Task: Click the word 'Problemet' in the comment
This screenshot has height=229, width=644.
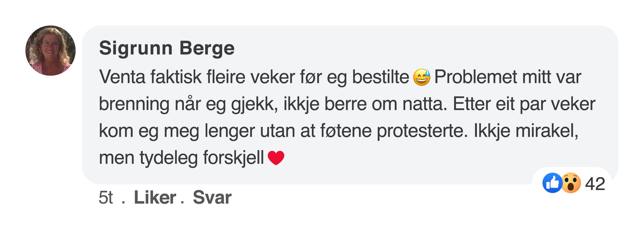Action: [475, 77]
